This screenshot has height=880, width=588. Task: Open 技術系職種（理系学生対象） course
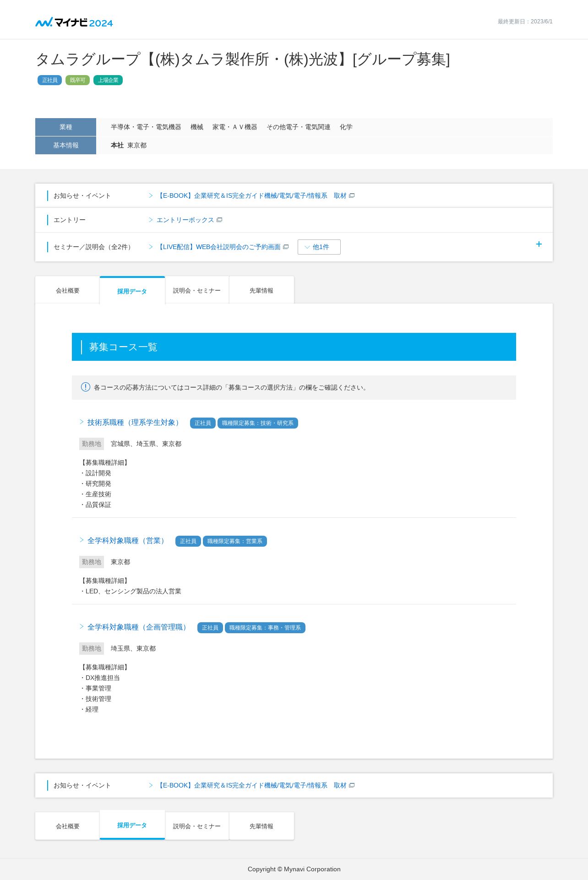135,423
